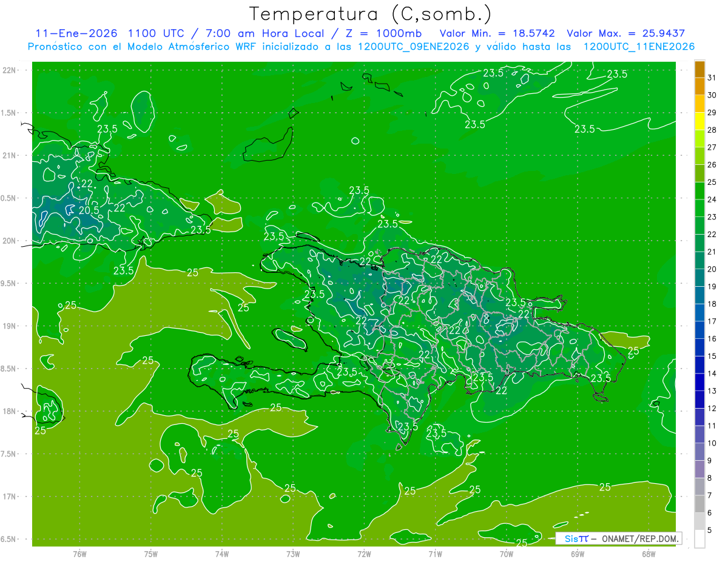Click the '75W' longitude axis label

(151, 554)
